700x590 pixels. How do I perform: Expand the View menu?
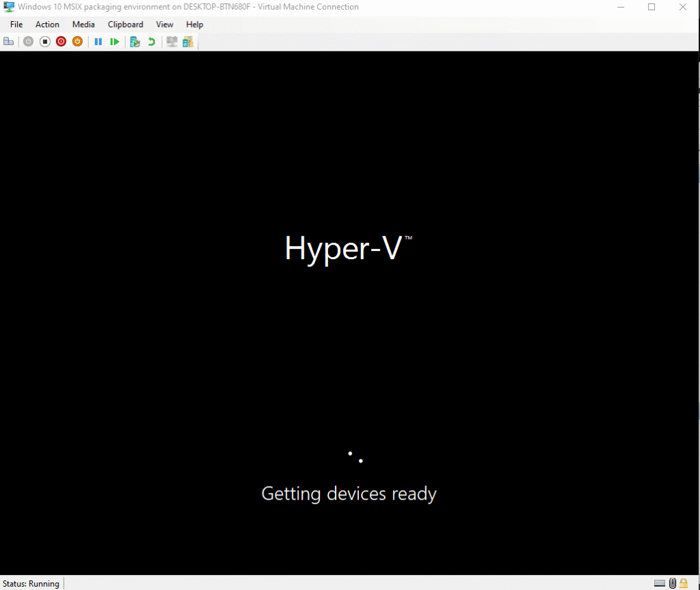coord(165,24)
